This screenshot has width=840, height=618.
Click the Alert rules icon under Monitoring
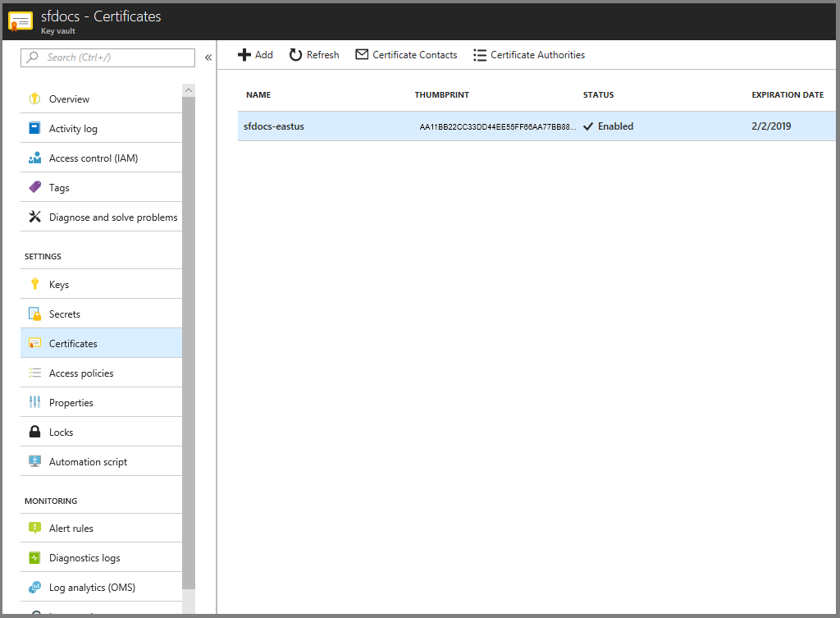pyautogui.click(x=36, y=528)
